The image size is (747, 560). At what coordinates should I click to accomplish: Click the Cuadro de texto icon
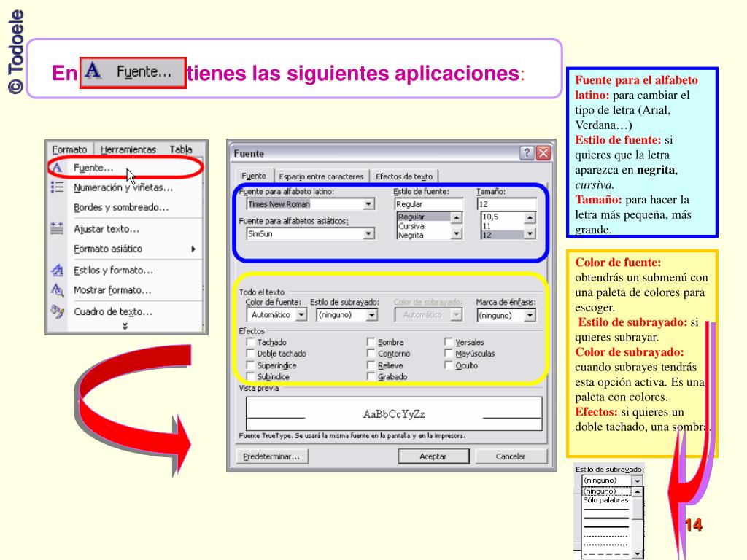click(x=57, y=311)
